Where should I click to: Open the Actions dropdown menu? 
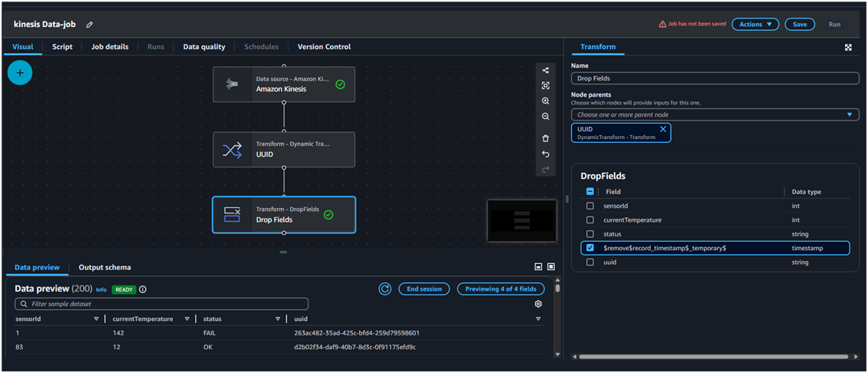click(x=755, y=25)
